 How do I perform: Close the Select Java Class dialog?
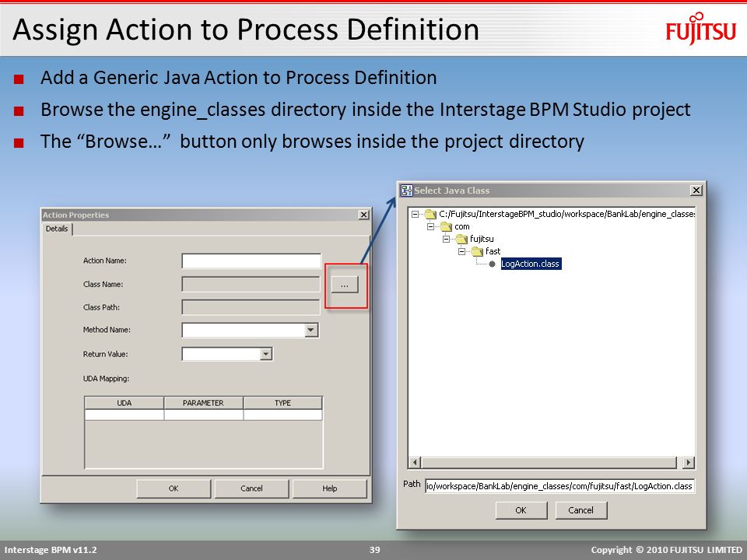pos(696,191)
